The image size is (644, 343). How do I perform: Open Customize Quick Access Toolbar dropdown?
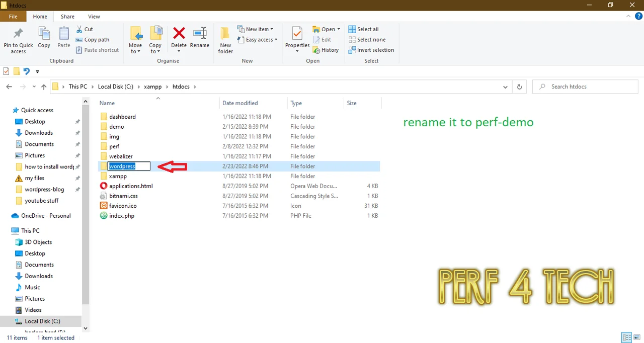pos(37,71)
